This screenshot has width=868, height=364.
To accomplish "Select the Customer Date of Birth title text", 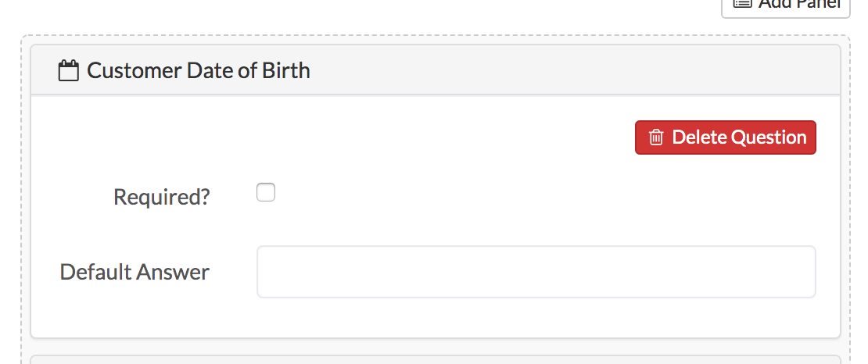I will click(198, 71).
